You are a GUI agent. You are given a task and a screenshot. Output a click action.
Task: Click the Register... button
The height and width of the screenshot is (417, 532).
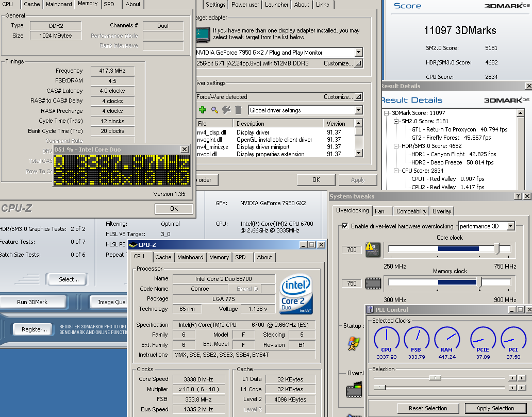click(34, 329)
